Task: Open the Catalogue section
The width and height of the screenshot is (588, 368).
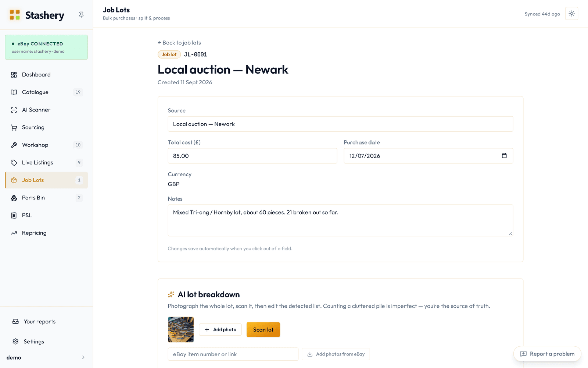Action: click(46, 92)
